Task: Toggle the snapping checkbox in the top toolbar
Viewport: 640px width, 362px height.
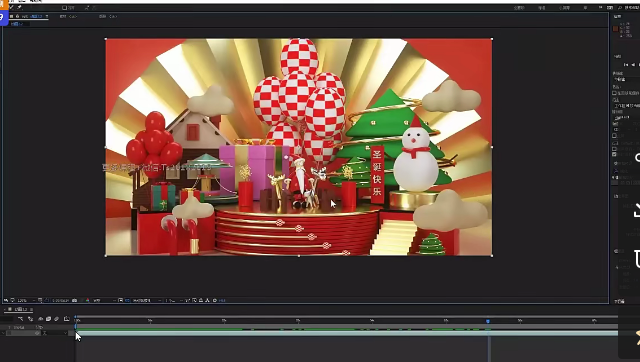Action: (64, 8)
